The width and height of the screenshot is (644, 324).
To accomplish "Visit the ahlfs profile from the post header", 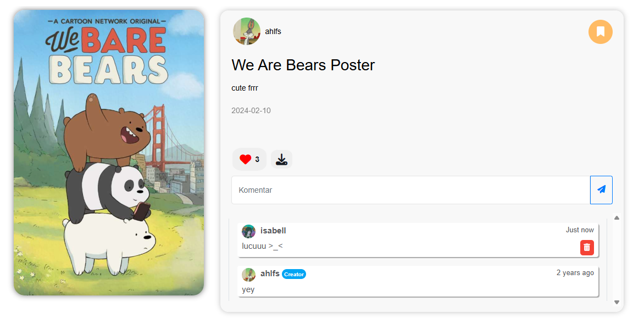I will point(273,31).
